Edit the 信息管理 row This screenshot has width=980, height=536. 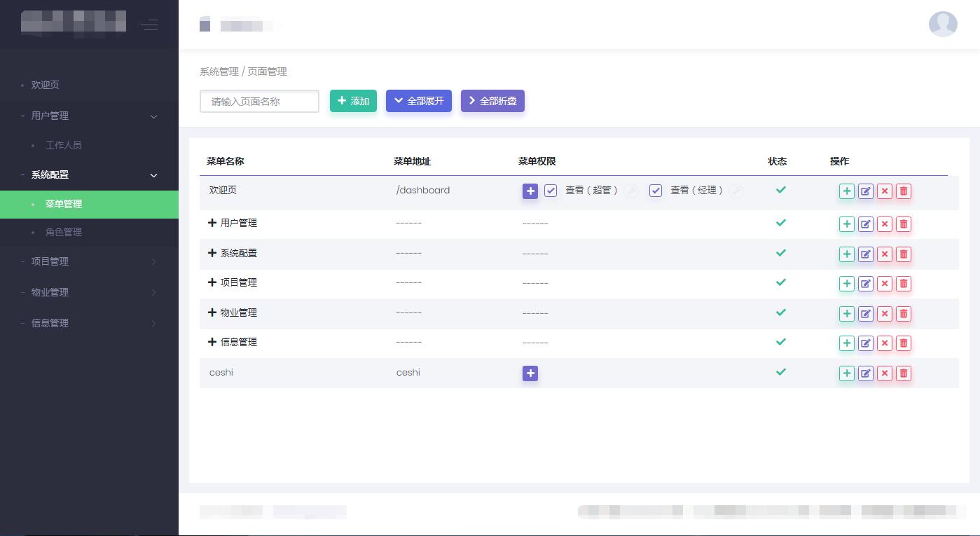tap(866, 343)
